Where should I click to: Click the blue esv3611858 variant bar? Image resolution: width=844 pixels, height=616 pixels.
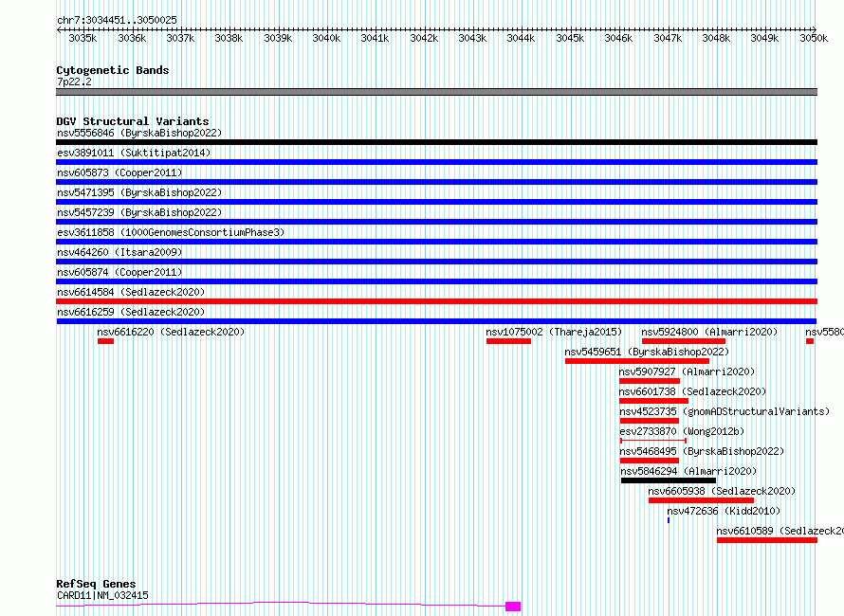436,242
